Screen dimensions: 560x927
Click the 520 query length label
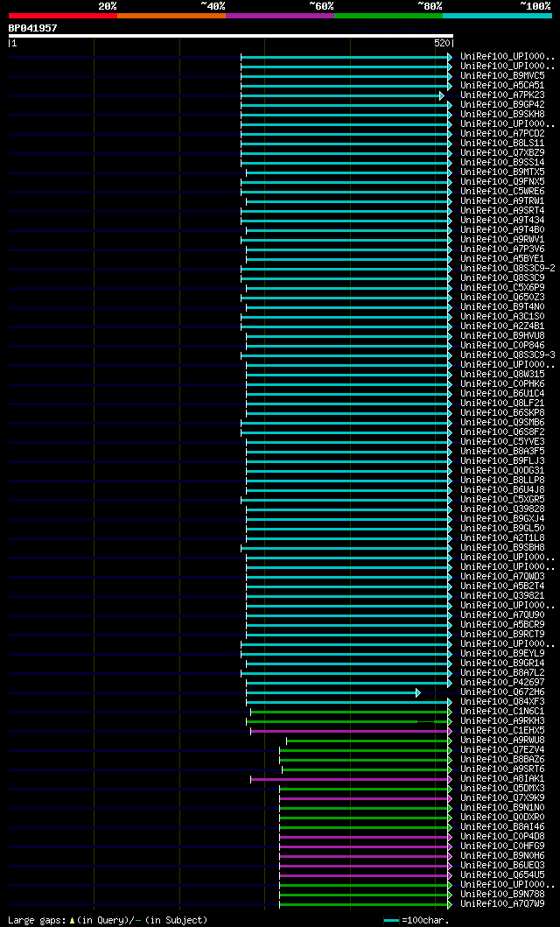pyautogui.click(x=443, y=43)
